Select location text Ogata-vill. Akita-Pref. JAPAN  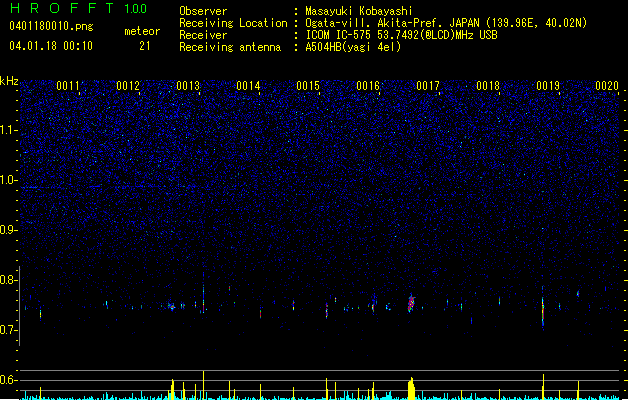(x=392, y=23)
